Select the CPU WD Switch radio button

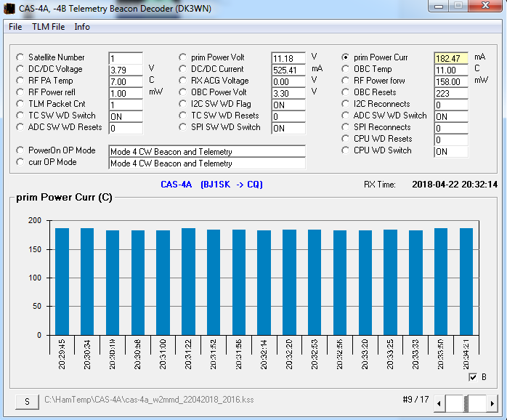[346, 150]
